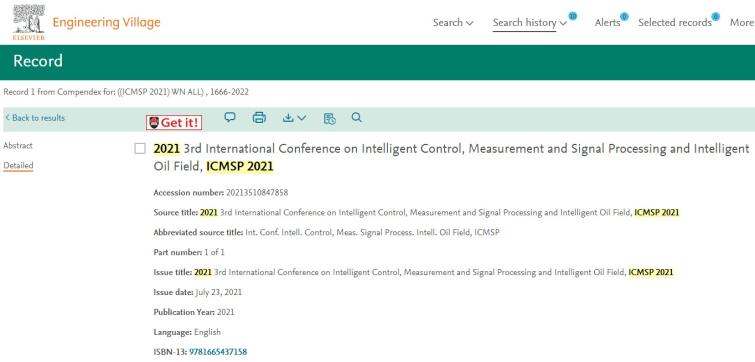Go back to results
The image size is (755, 362).
tap(35, 118)
